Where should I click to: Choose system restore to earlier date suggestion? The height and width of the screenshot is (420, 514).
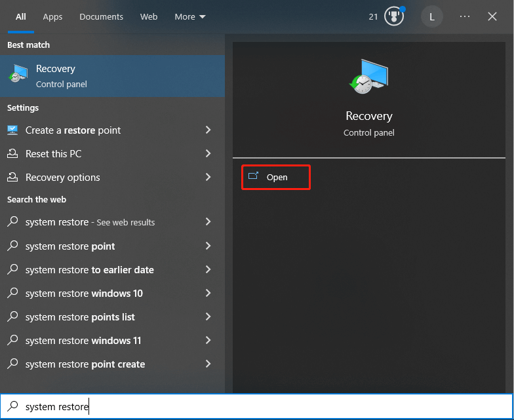tap(89, 270)
